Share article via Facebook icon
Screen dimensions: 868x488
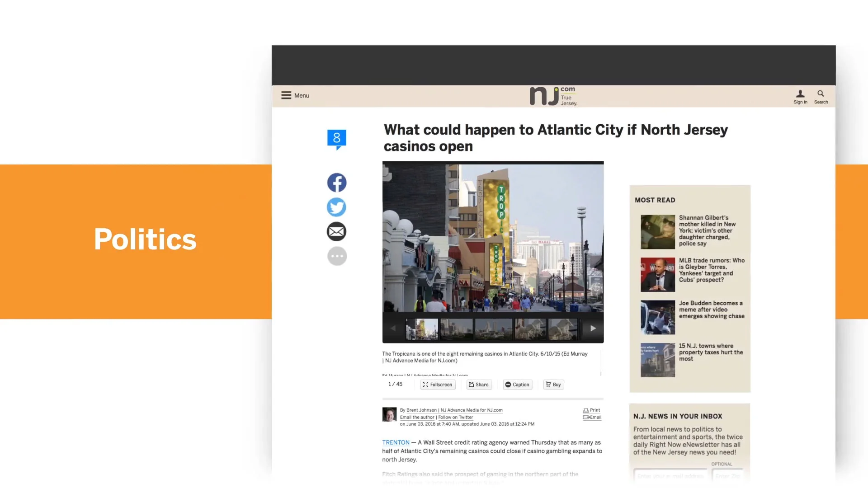point(337,183)
